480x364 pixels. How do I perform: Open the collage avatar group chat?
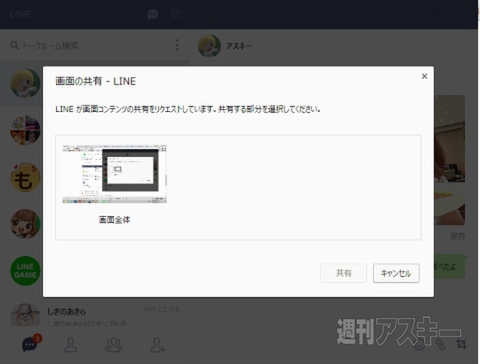pos(25,130)
